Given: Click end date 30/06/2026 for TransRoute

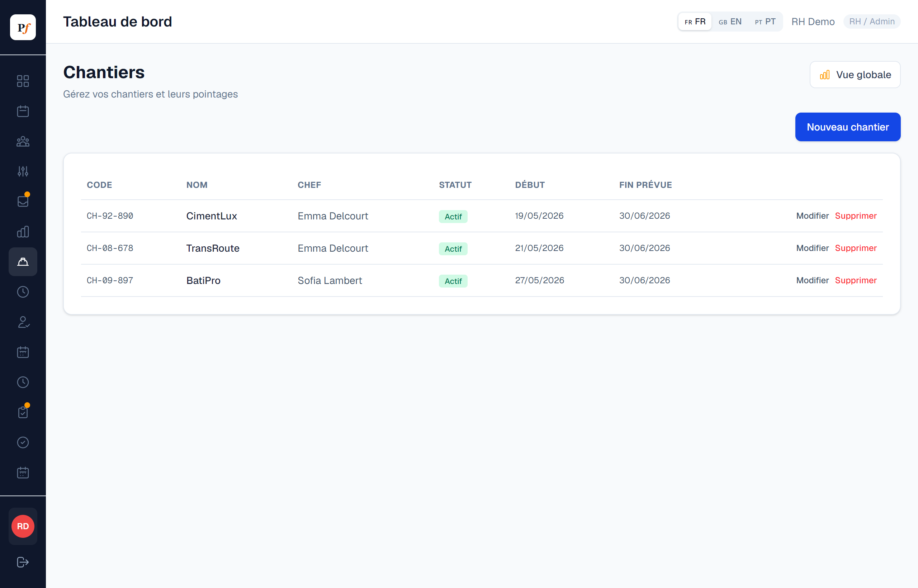Looking at the screenshot, I should 644,248.
